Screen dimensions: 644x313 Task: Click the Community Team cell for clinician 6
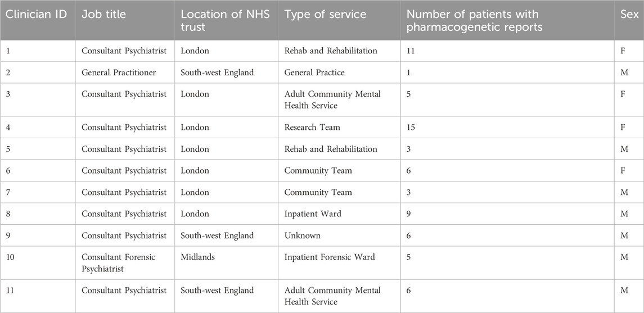pos(318,171)
